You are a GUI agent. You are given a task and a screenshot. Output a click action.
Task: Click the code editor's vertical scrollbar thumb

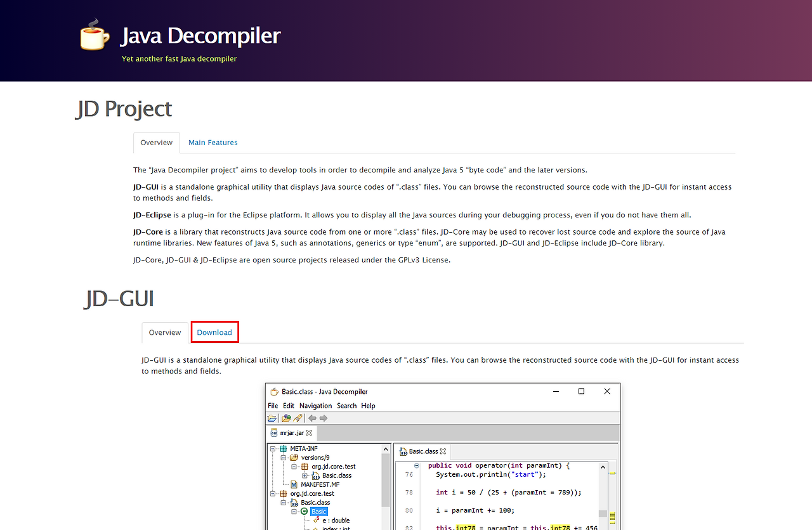602,514
